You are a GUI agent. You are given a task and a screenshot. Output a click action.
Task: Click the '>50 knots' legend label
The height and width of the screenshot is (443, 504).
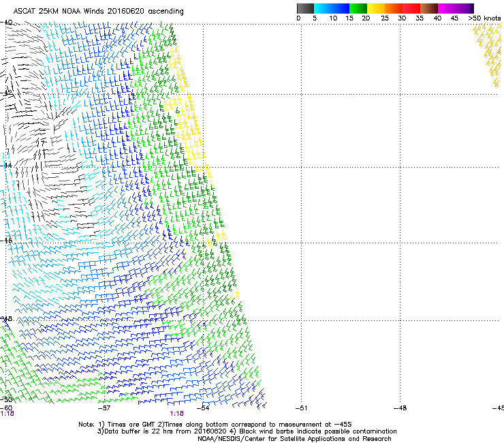(484, 18)
